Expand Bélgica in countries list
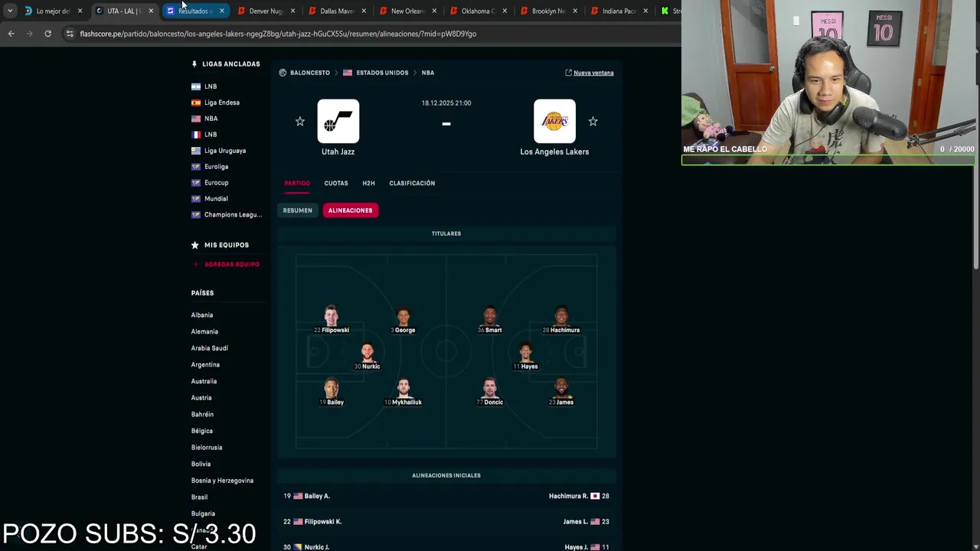980x551 pixels. coord(202,431)
